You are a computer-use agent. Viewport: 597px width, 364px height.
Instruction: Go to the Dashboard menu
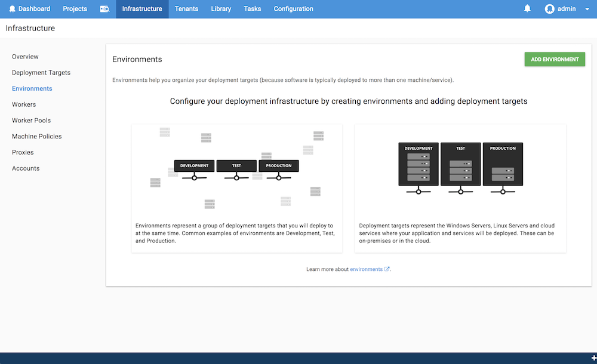34,9
